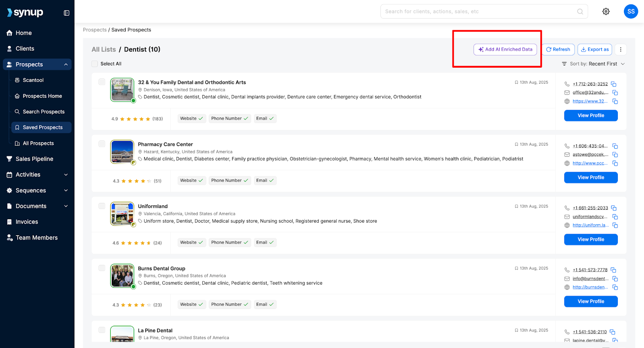This screenshot has width=644, height=348.
Task: Expand the Sequences sidebar section
Action: click(x=66, y=191)
